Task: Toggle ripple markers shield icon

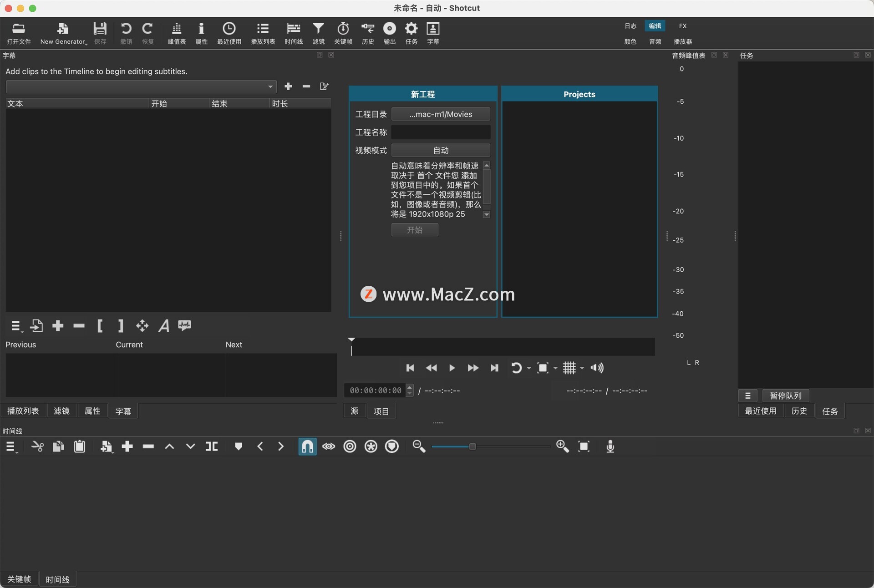Action: [392, 446]
